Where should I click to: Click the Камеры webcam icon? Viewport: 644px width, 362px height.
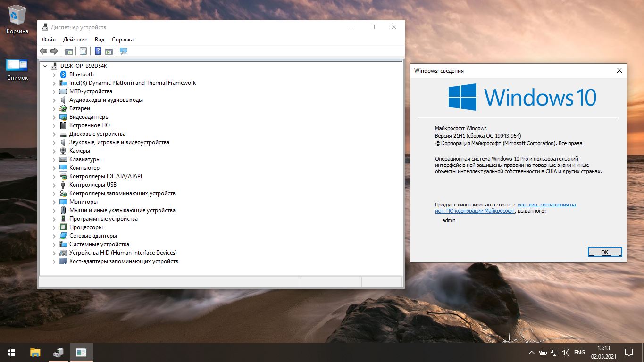pos(63,151)
